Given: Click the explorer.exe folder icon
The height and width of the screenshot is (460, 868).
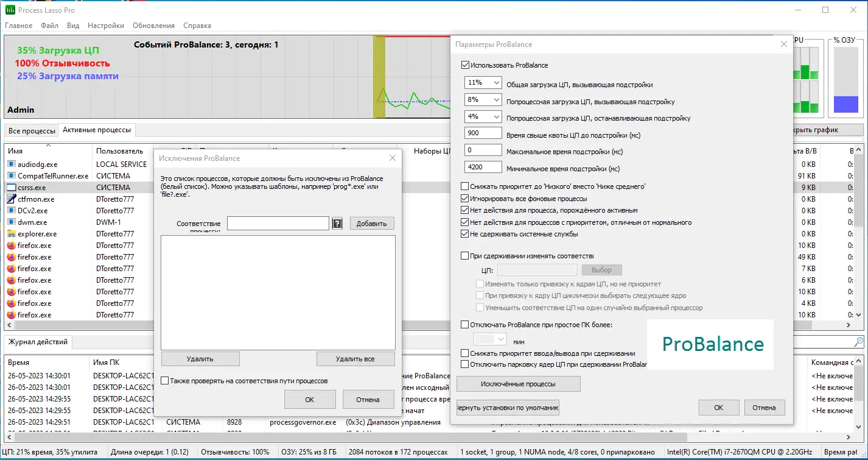Looking at the screenshot, I should (12, 234).
